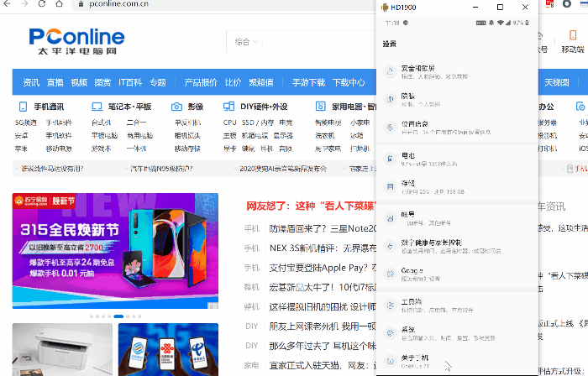
Task: Click the Android icon in HD1900 title bar
Action: tap(385, 7)
